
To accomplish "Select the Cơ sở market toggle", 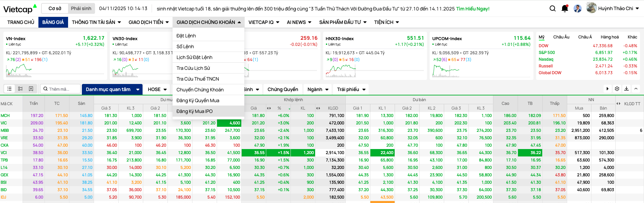I will tap(55, 8).
